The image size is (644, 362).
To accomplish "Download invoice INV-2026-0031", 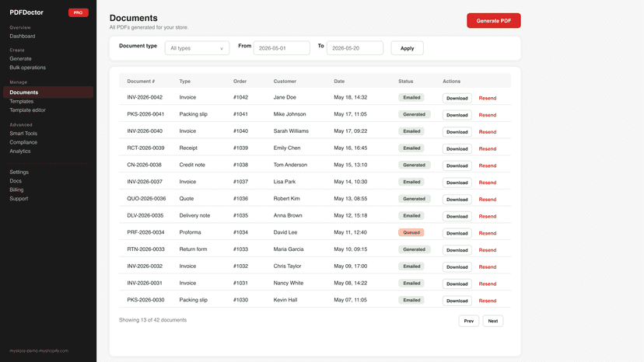I will (457, 284).
